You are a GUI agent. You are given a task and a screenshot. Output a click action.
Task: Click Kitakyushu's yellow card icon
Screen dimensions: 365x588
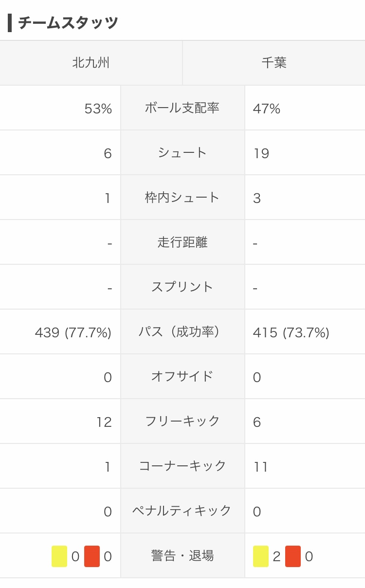[59, 556]
